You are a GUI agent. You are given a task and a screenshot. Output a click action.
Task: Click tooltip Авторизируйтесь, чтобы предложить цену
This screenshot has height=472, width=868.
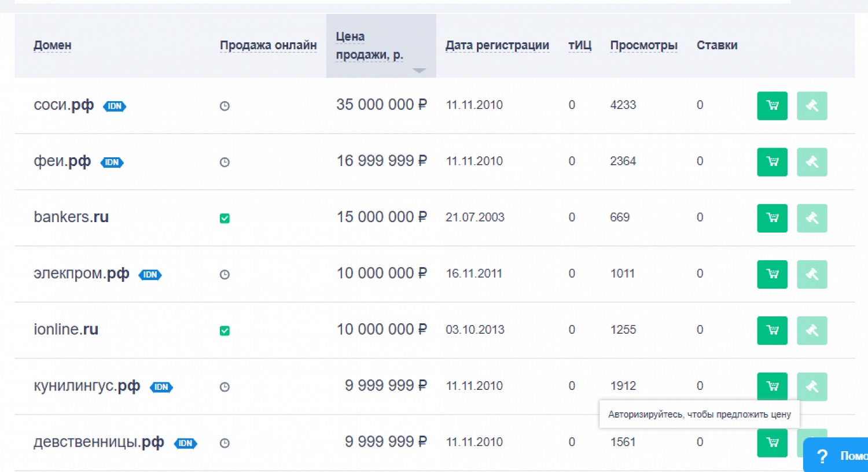pos(699,414)
